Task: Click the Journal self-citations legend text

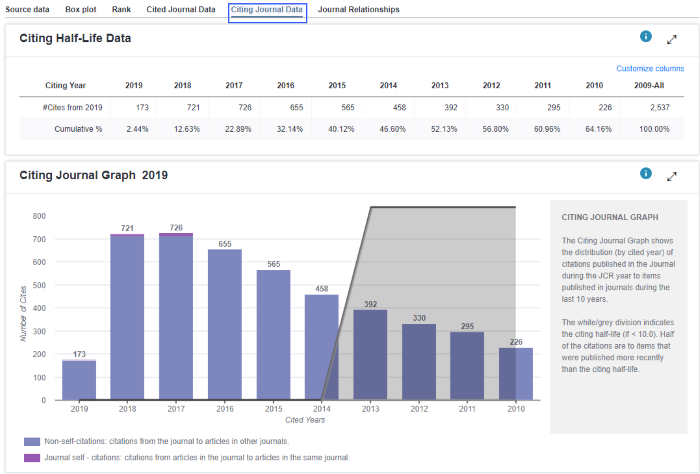Action: click(x=197, y=457)
